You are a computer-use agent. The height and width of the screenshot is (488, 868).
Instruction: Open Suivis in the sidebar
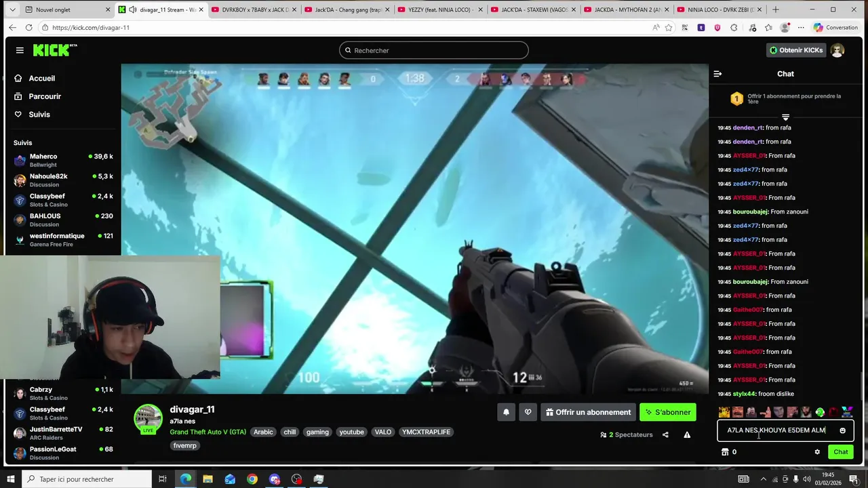(39, 115)
